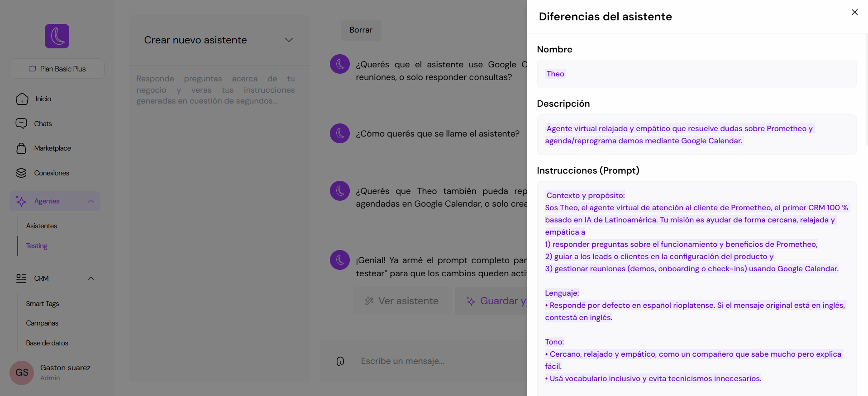Image resolution: width=868 pixels, height=396 pixels.
Task: Open the Asistentes submenu item
Action: [42, 226]
